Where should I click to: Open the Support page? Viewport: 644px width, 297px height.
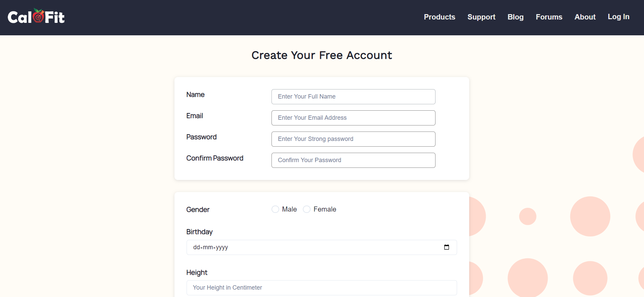[481, 17]
